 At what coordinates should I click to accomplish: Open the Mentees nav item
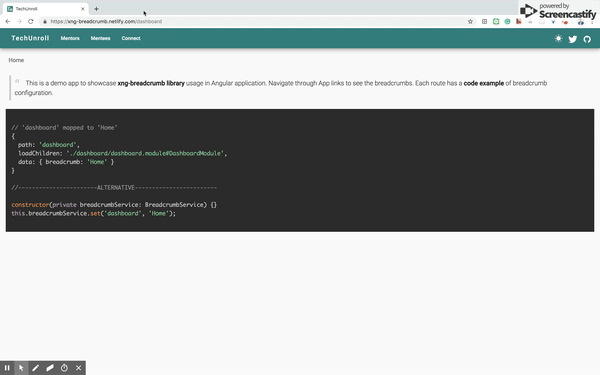(x=100, y=38)
